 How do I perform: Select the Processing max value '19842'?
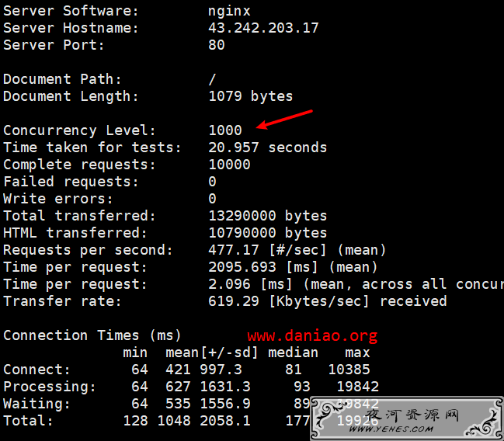pos(358,387)
